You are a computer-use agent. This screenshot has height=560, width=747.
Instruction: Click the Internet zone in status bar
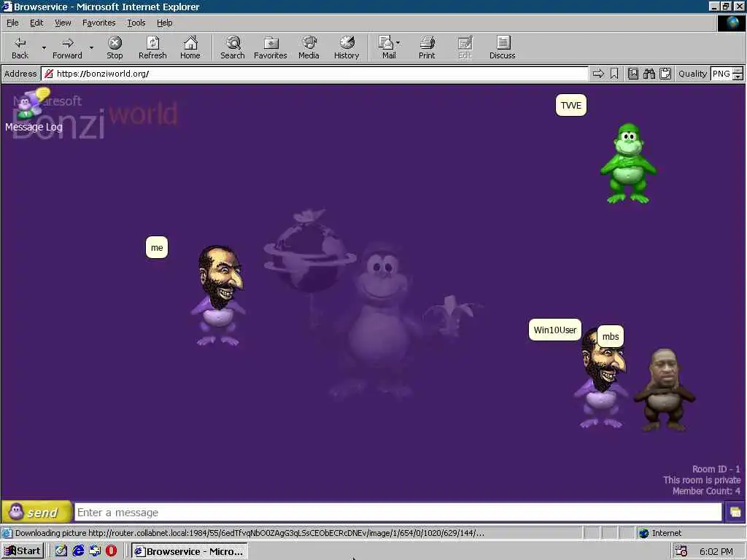(x=660, y=533)
